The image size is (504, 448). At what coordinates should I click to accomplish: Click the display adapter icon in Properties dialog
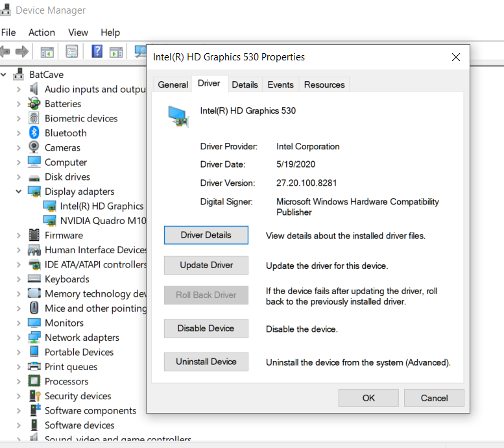[178, 116]
